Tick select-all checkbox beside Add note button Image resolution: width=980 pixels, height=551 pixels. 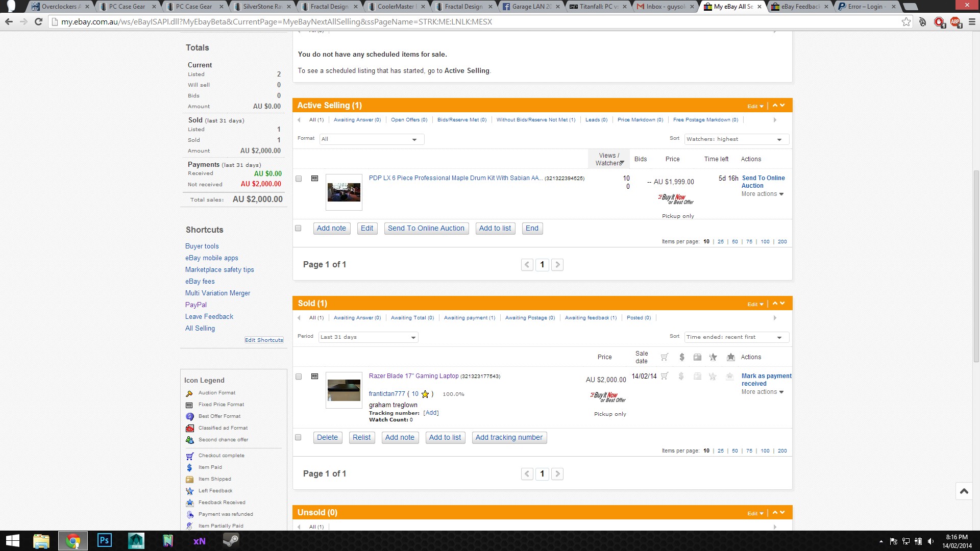tap(298, 228)
